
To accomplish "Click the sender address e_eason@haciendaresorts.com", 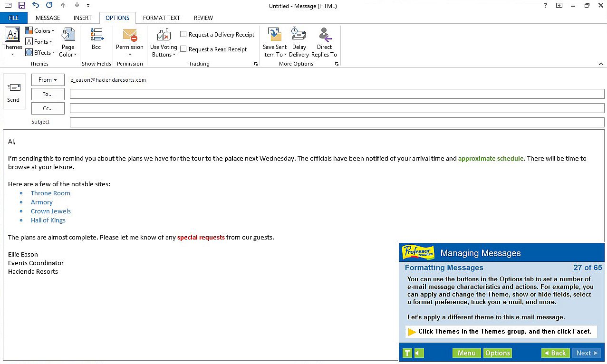I will click(108, 80).
